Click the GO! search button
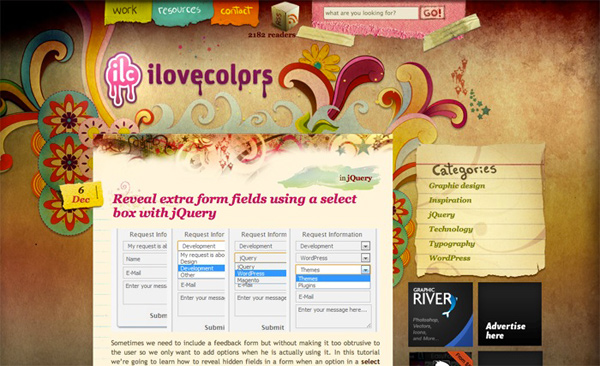The height and width of the screenshot is (366, 600). [432, 13]
